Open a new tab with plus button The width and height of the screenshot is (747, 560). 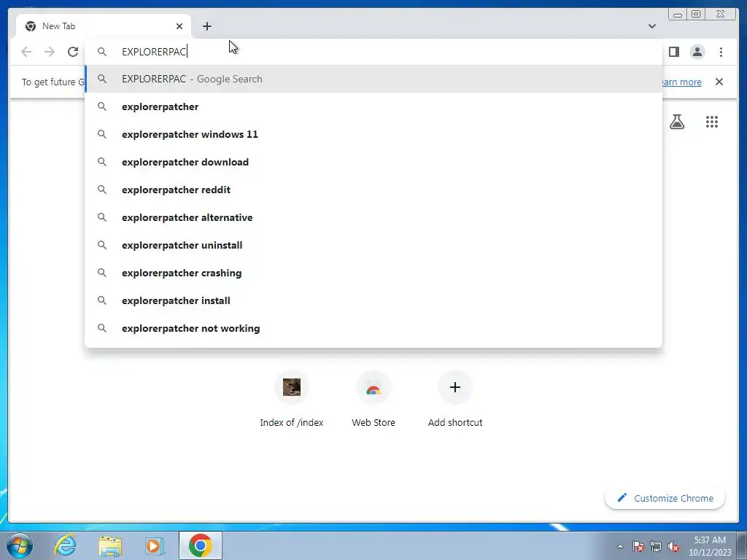click(x=206, y=26)
